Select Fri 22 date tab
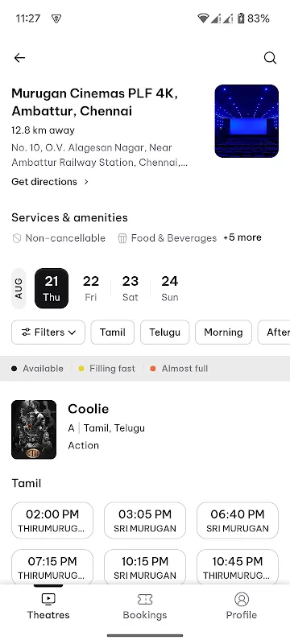Viewport: 290px width, 644px height. pos(91,288)
